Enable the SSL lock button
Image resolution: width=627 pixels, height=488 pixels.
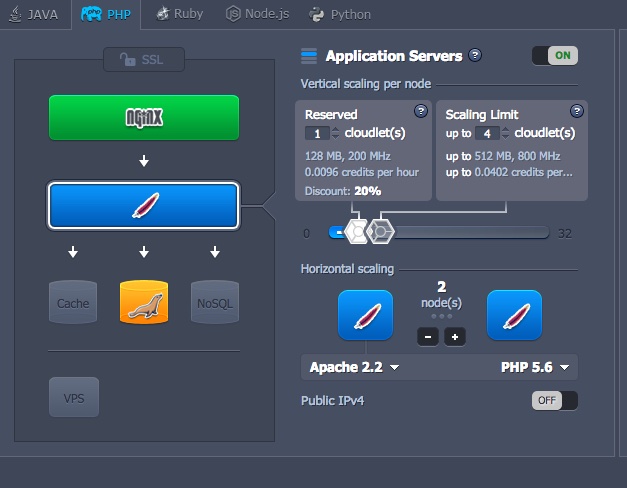[144, 60]
